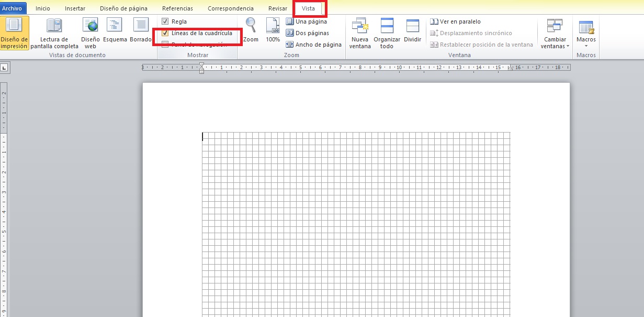Switch to the Insertar ribbon tab
Image resolution: width=644 pixels, height=317 pixels.
[x=75, y=8]
